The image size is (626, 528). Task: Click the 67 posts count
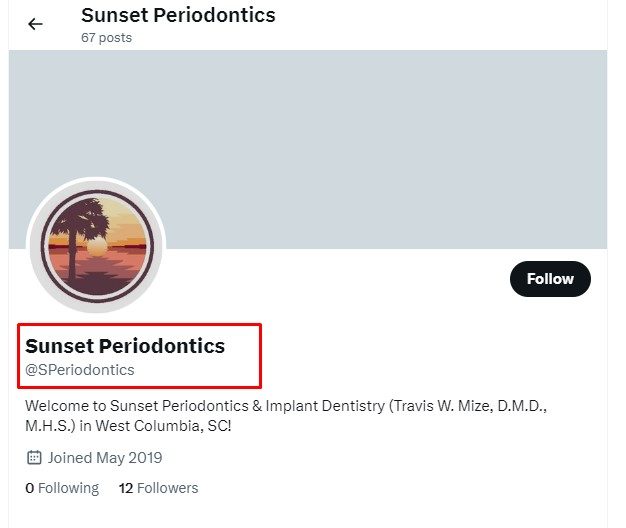tap(106, 38)
